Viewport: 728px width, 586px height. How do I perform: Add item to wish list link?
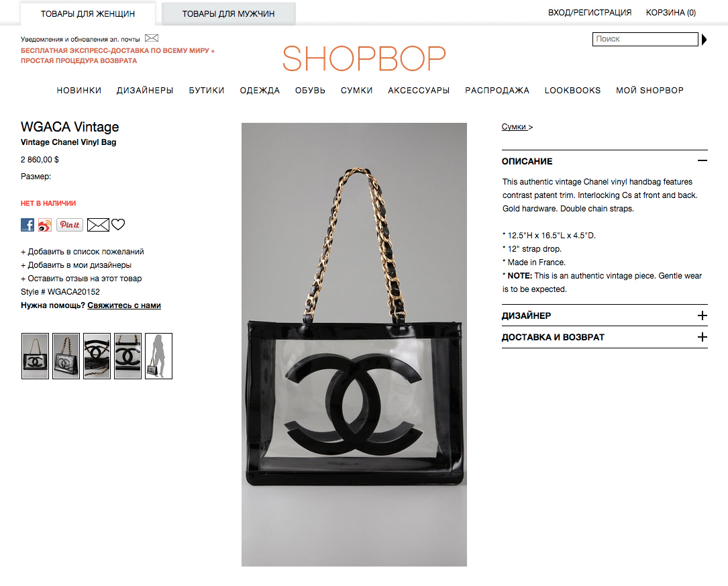point(82,252)
